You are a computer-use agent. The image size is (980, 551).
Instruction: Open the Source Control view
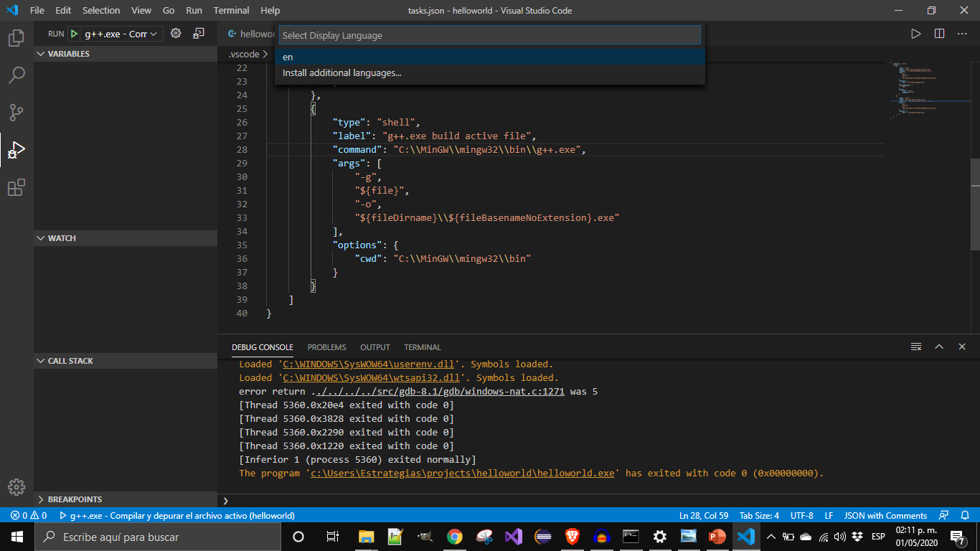pos(16,112)
